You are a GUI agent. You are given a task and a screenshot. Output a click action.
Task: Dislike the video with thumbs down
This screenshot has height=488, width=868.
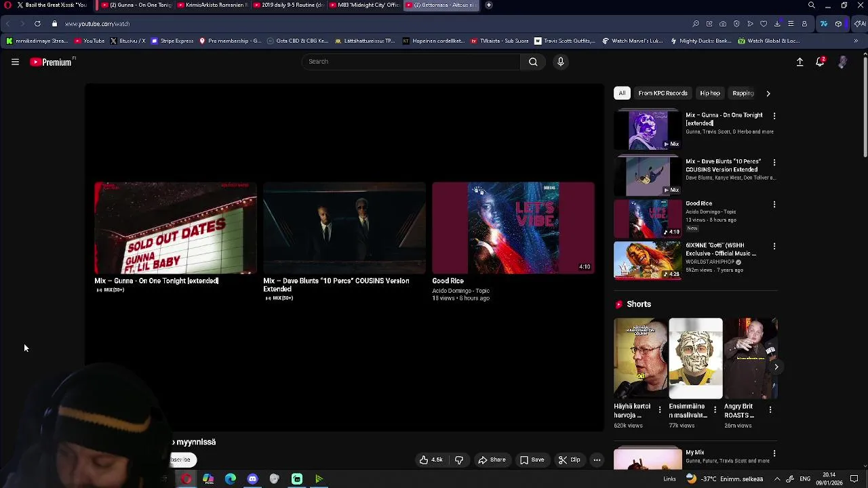tap(459, 460)
